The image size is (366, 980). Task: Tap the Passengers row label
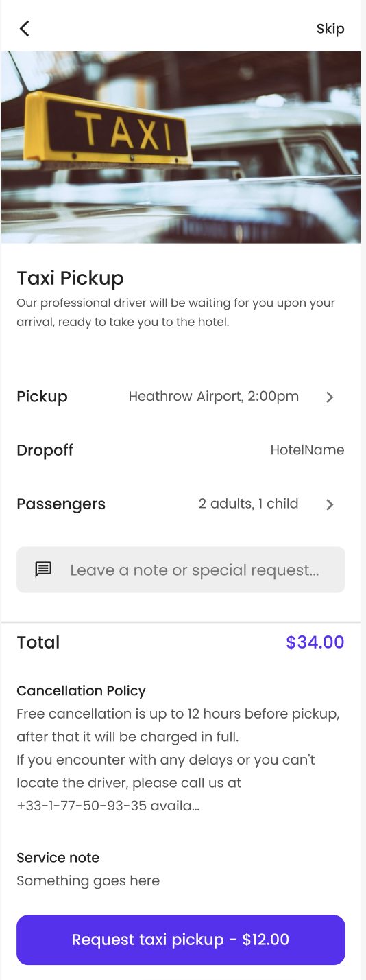click(61, 504)
